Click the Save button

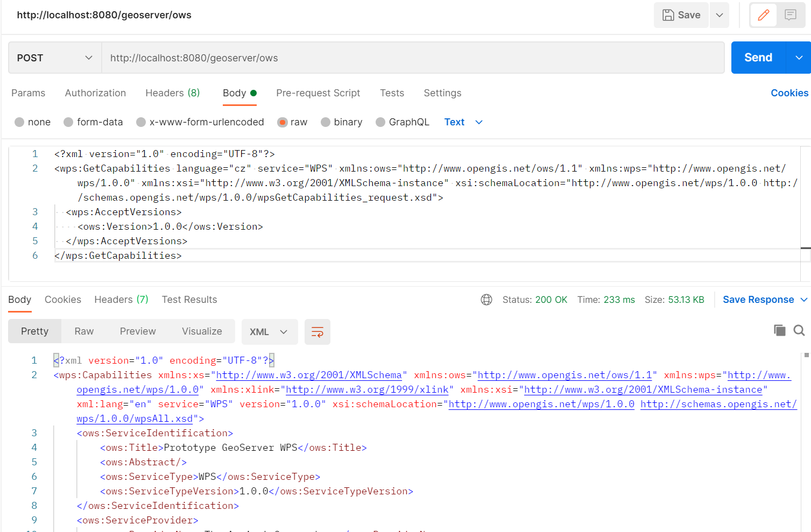pos(681,15)
